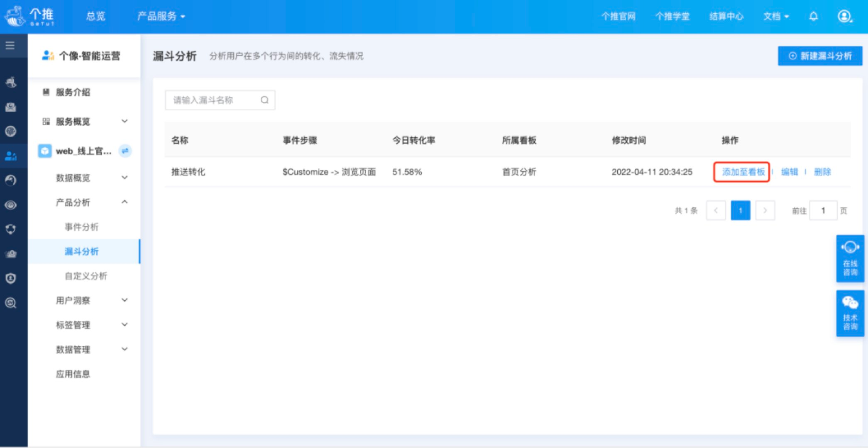Click the 修改时间 column header

(x=628, y=140)
